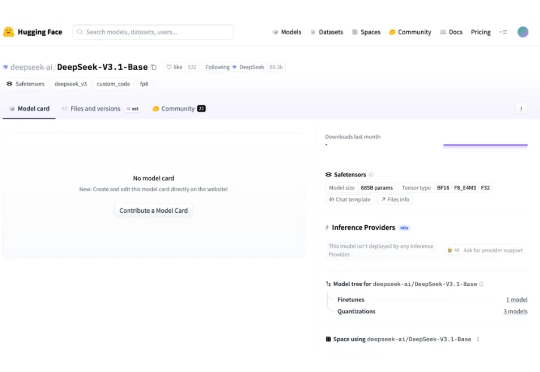Open the 3 models Quantizations link
The height and width of the screenshot is (372, 540).
515,311
